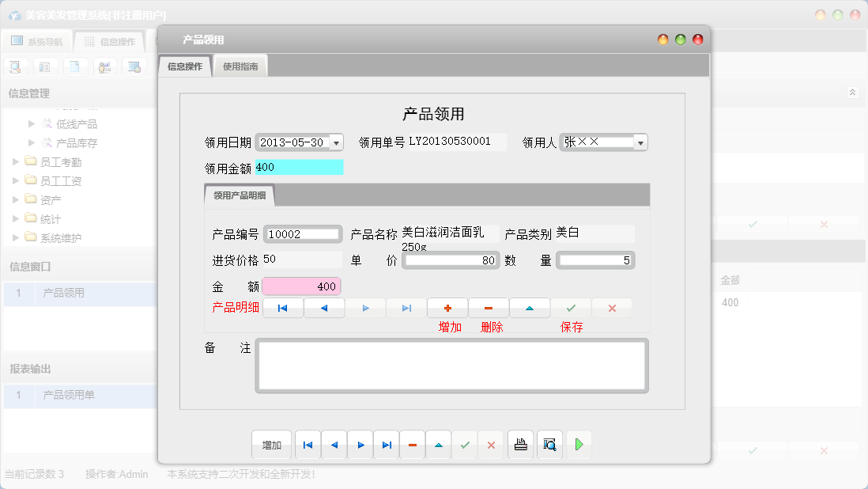Click the green run arrow icon

[x=578, y=444]
